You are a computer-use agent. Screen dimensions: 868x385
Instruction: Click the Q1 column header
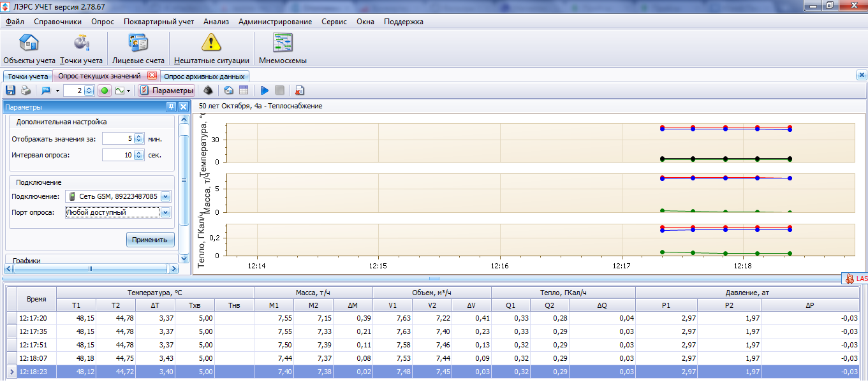[510, 305]
